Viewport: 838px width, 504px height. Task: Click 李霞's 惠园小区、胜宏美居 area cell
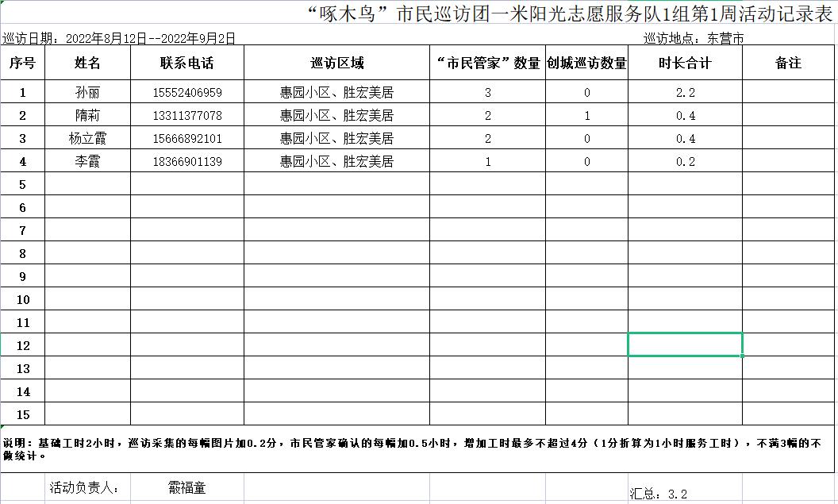pos(336,161)
